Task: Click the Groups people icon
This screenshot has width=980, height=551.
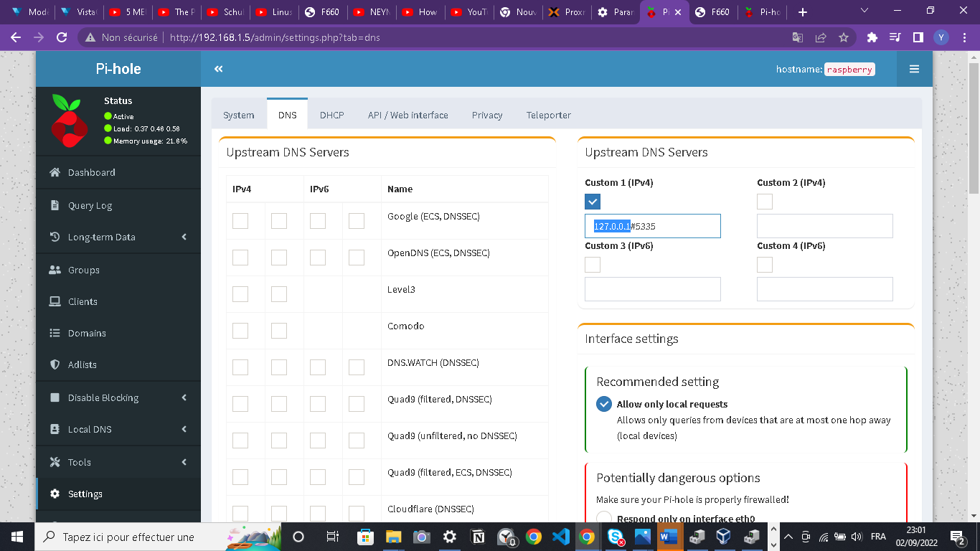Action: click(55, 270)
